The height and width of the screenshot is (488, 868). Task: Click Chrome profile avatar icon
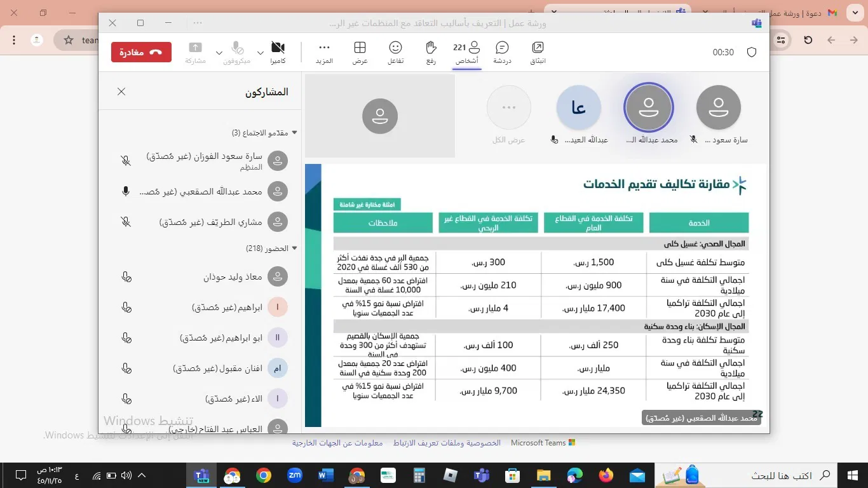pos(37,40)
